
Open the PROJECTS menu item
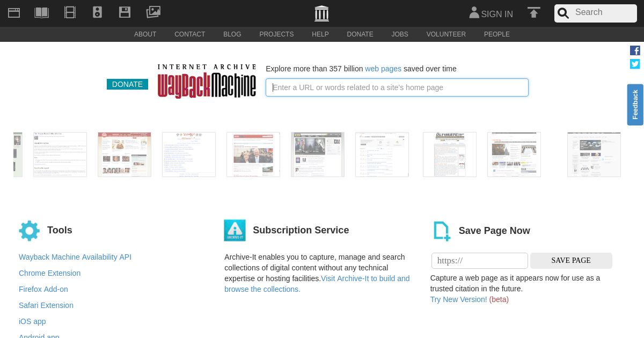(276, 34)
